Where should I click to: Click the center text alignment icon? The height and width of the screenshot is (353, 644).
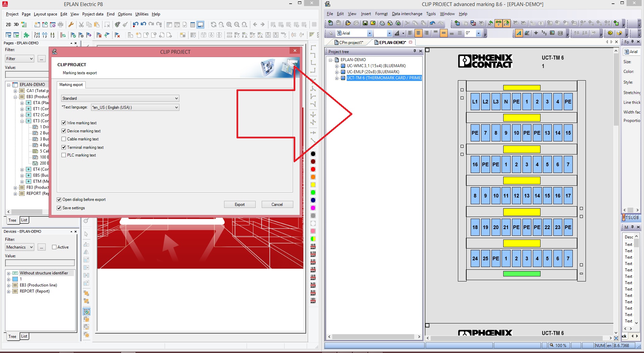coord(418,33)
